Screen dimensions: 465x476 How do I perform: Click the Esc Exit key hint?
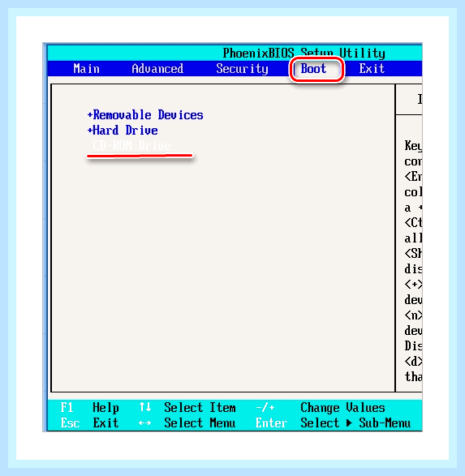pos(89,422)
